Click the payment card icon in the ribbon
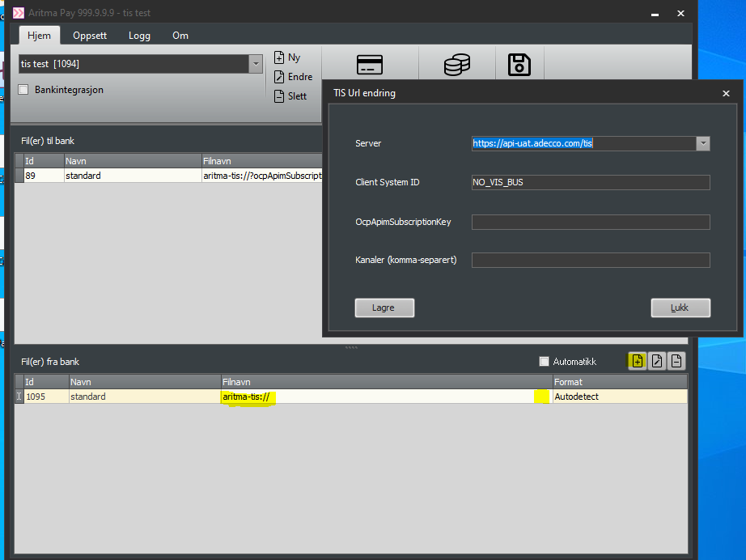 coord(370,66)
